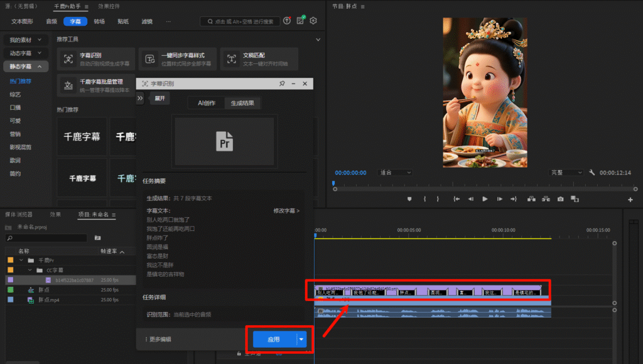This screenshot has width=643, height=364.
Task: Click timeline vertical zoom handle
Action: point(614,244)
